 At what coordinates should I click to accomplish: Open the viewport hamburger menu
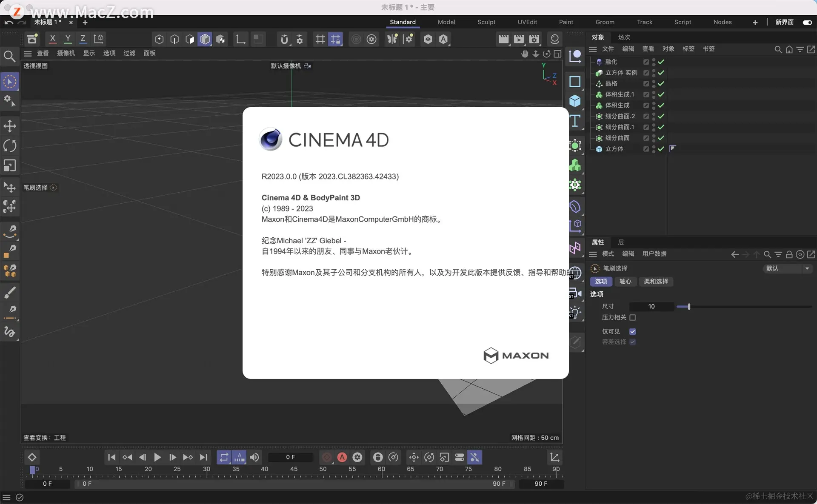(x=28, y=53)
